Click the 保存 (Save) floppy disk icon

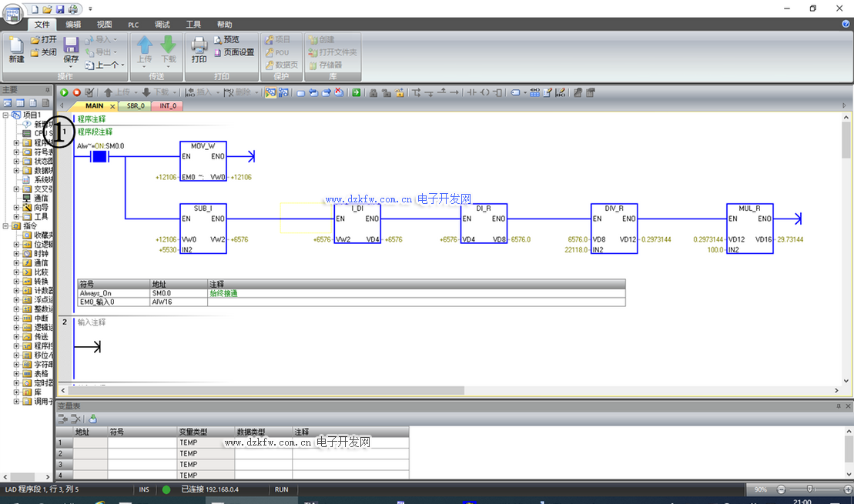(71, 50)
